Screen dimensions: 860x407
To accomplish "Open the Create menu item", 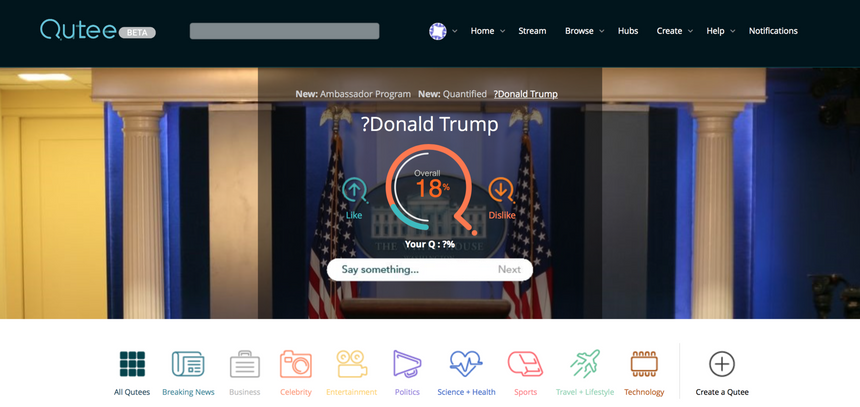I will [x=669, y=31].
